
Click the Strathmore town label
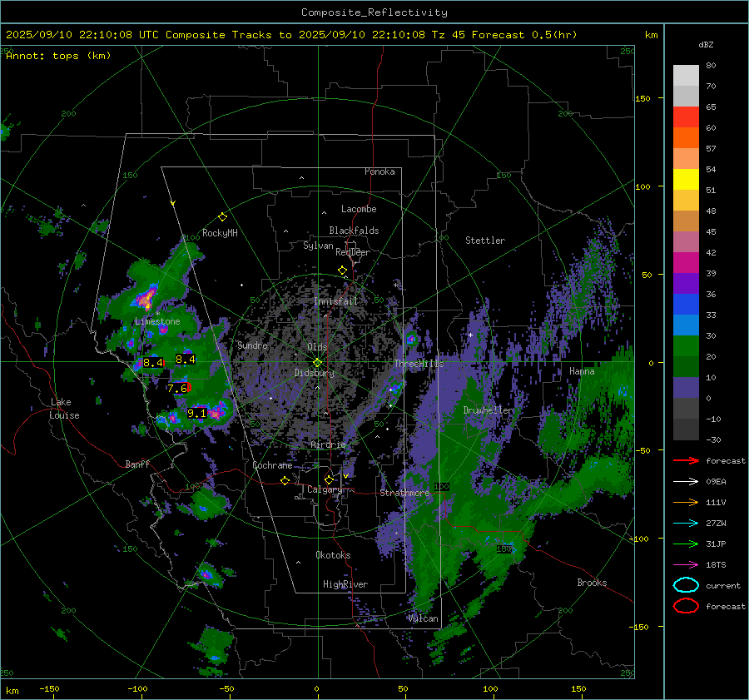pyautogui.click(x=404, y=493)
